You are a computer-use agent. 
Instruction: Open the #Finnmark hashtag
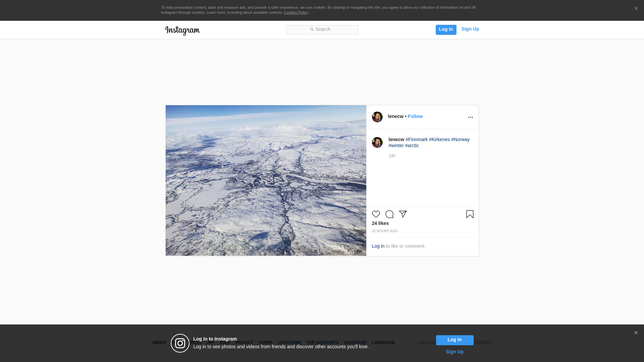coord(416,139)
